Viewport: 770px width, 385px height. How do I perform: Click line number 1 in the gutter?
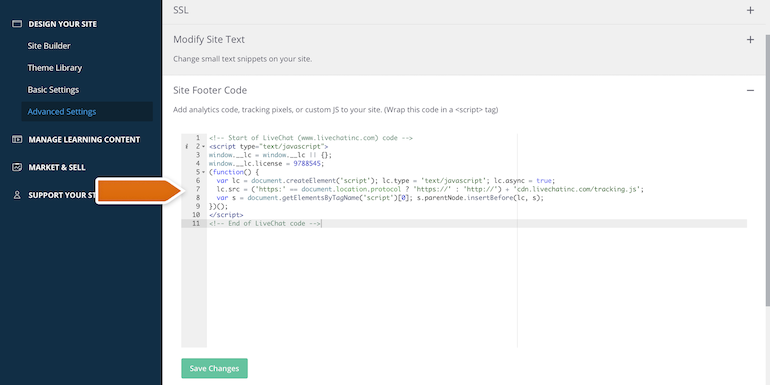197,138
